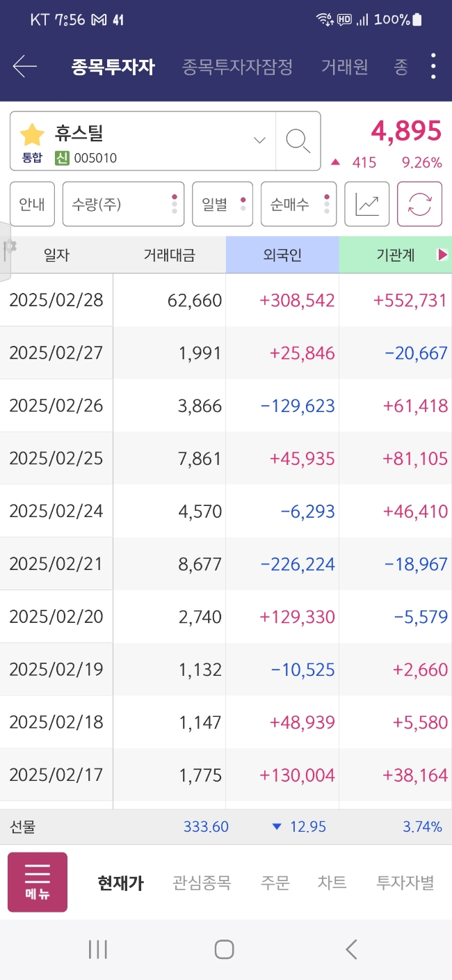Tap the back arrow icon
Viewport: 452px width, 980px height.
point(25,67)
